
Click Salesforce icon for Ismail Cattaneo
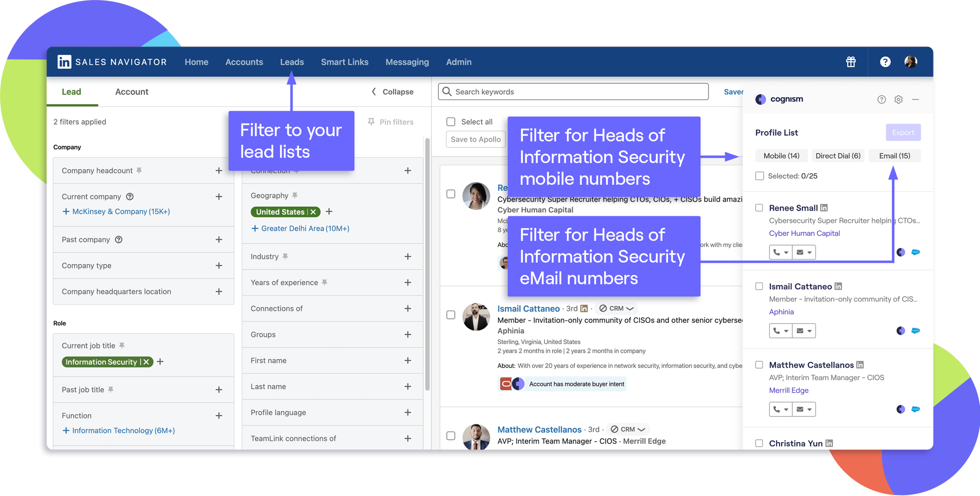(915, 330)
